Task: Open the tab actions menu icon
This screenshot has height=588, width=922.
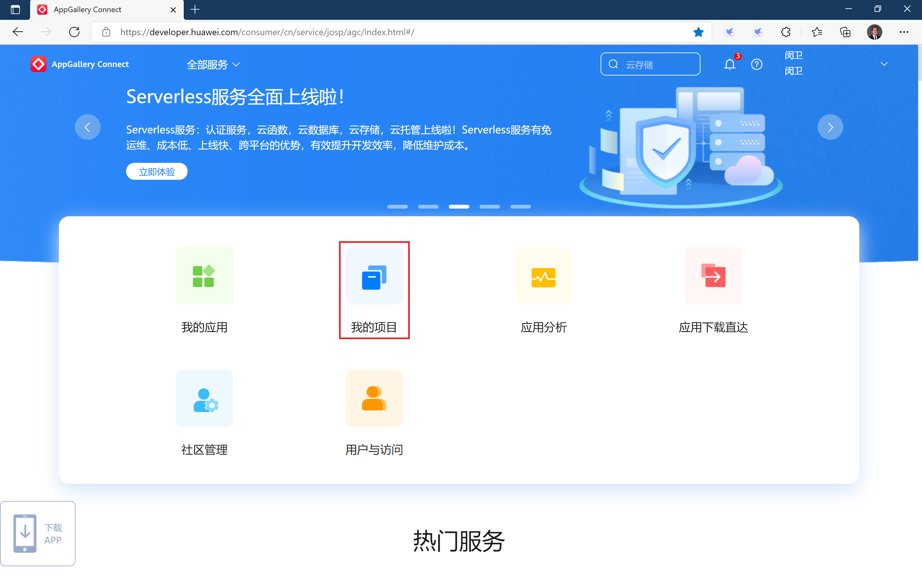Action: coord(15,10)
